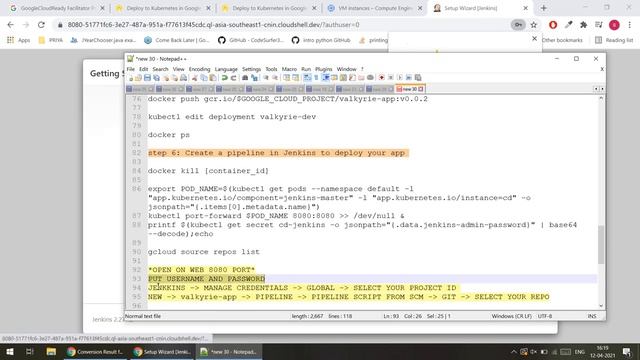Start macro recording with red dot icon
The height and width of the screenshot is (360, 640).
tap(381, 78)
